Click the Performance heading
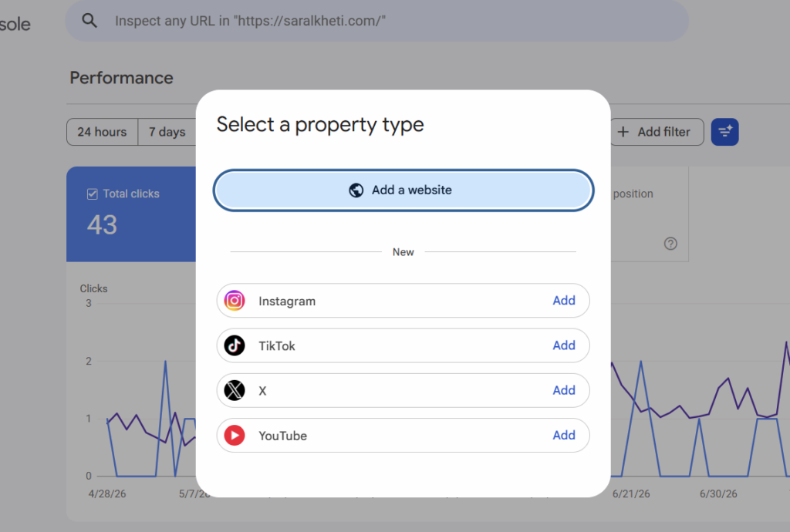The height and width of the screenshot is (532, 790). coord(121,78)
